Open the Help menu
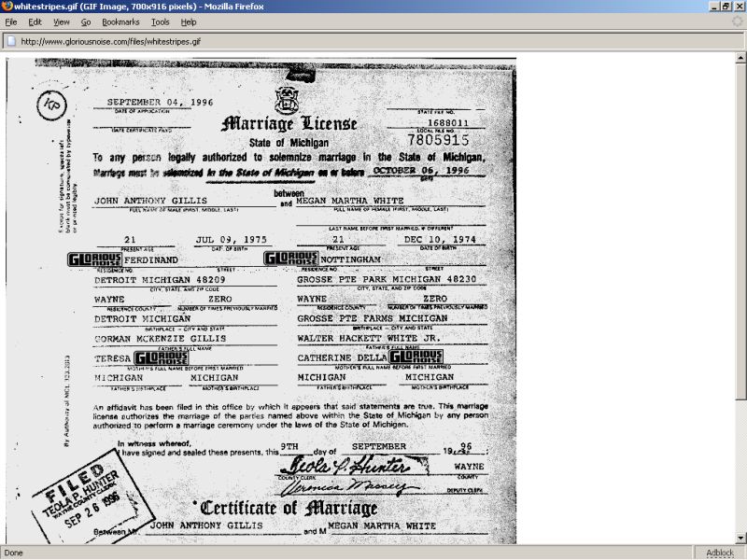The height and width of the screenshot is (560, 747). pyautogui.click(x=189, y=21)
